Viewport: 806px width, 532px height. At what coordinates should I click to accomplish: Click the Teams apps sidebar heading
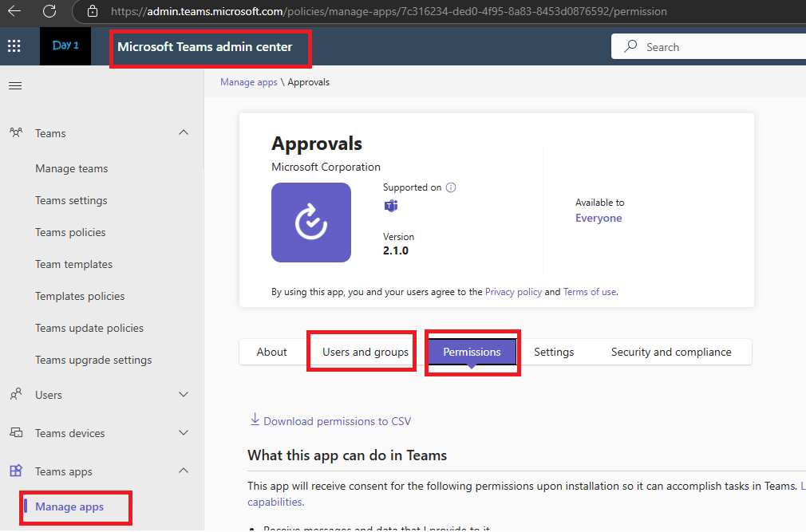coord(63,471)
